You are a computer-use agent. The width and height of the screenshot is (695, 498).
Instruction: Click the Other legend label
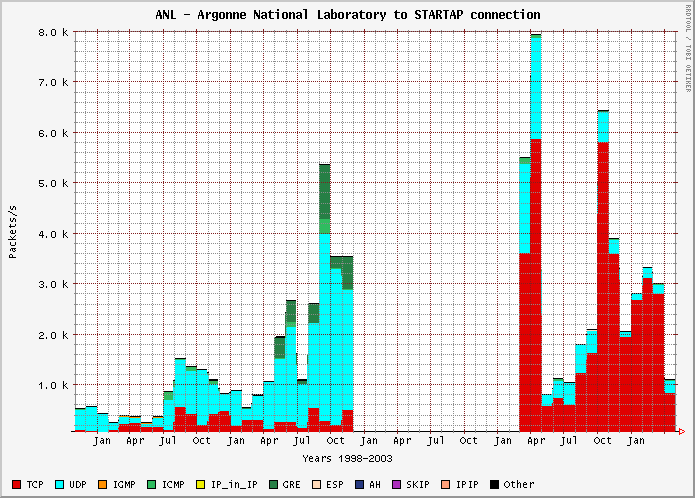pyautogui.click(x=519, y=484)
